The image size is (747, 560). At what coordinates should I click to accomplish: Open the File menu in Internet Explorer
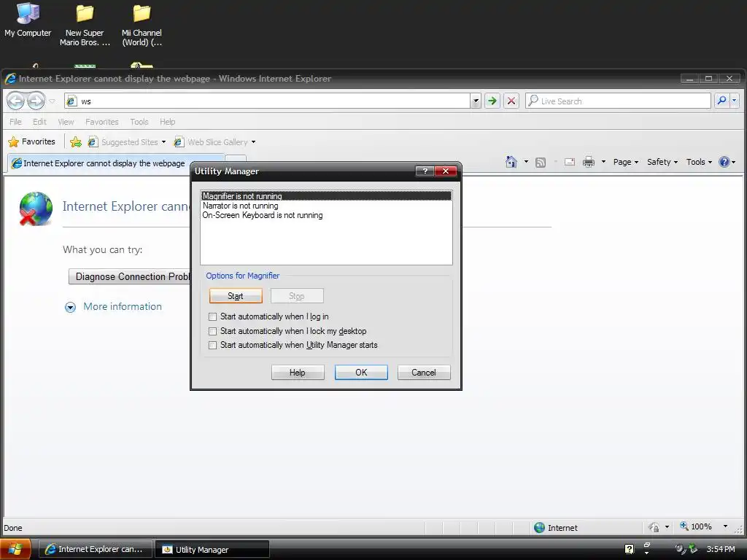coord(16,122)
